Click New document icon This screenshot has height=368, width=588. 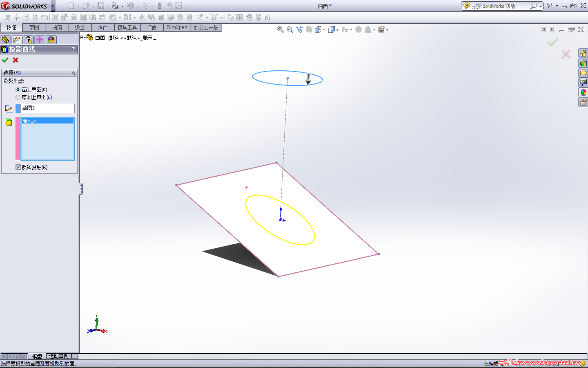pos(71,6)
